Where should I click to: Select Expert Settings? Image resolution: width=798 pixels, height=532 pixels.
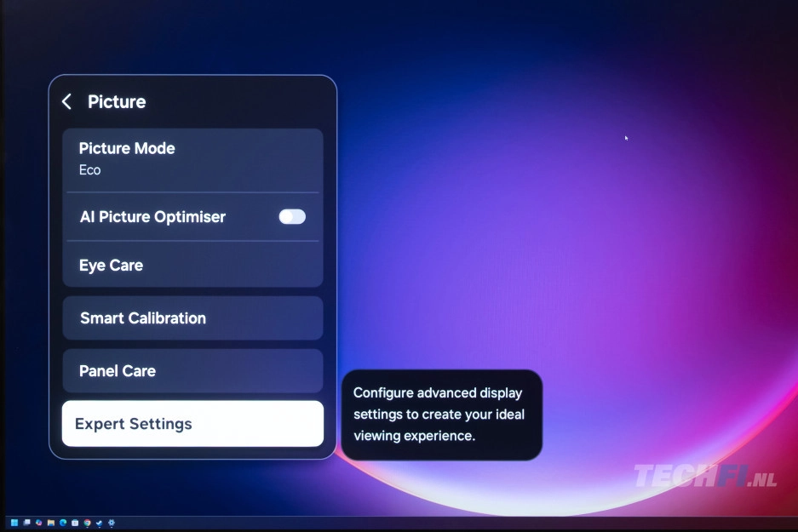click(x=192, y=424)
